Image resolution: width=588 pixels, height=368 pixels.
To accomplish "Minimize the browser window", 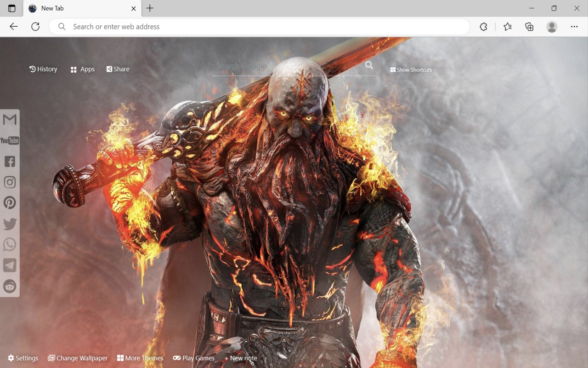I will click(x=531, y=8).
